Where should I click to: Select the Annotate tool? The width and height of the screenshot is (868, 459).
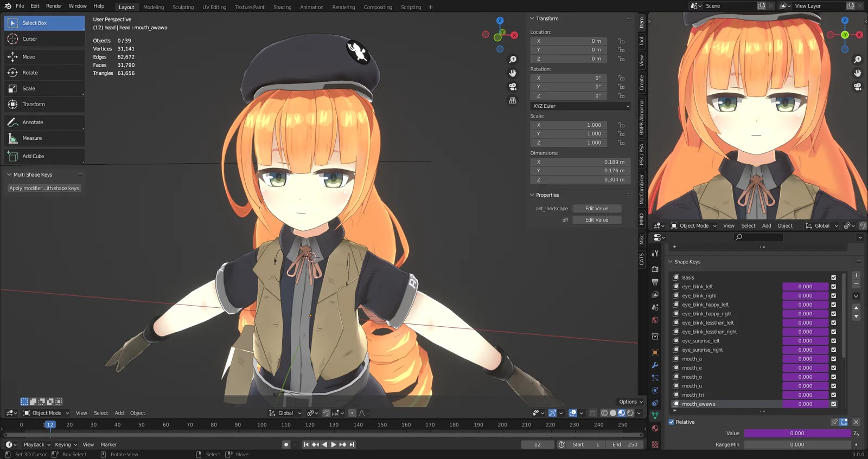[44, 122]
